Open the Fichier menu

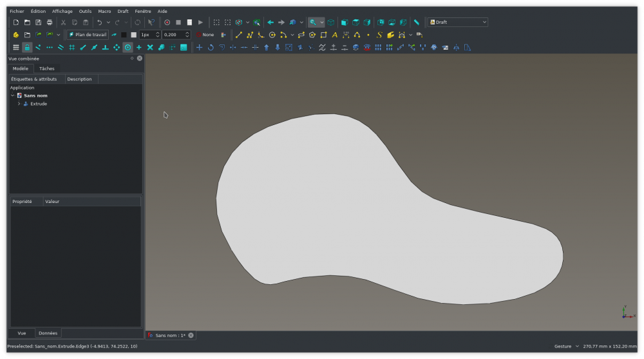17,11
